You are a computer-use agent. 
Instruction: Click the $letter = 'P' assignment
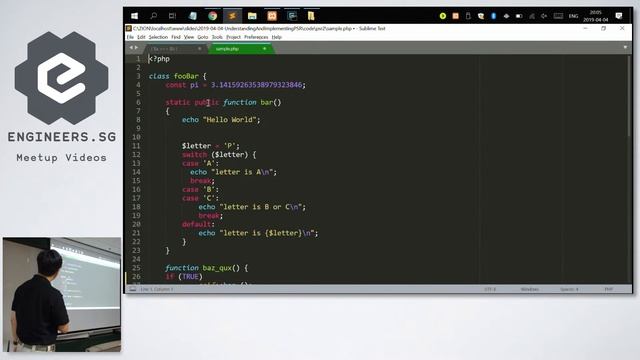[x=211, y=146]
